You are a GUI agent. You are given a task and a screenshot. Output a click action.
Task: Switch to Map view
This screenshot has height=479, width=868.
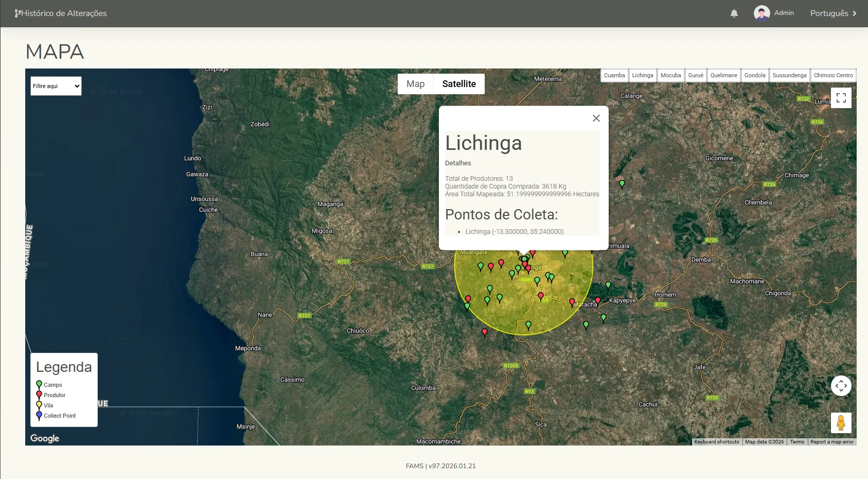[x=415, y=84]
